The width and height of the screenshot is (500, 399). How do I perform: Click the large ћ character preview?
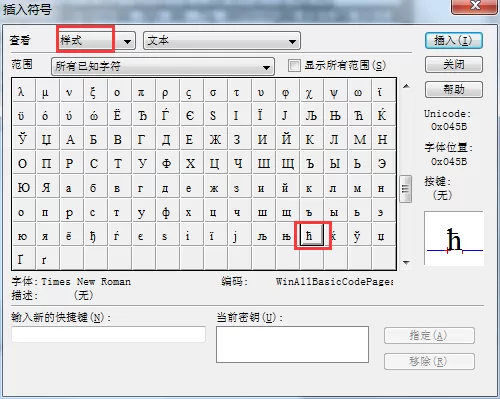(454, 238)
